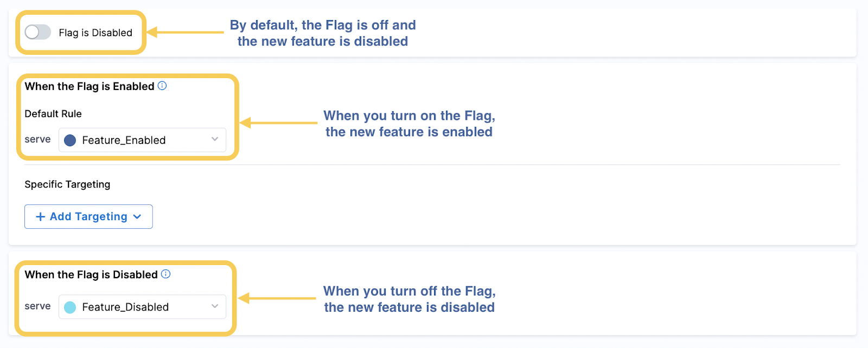Select the Default Rule section heading

(x=53, y=113)
